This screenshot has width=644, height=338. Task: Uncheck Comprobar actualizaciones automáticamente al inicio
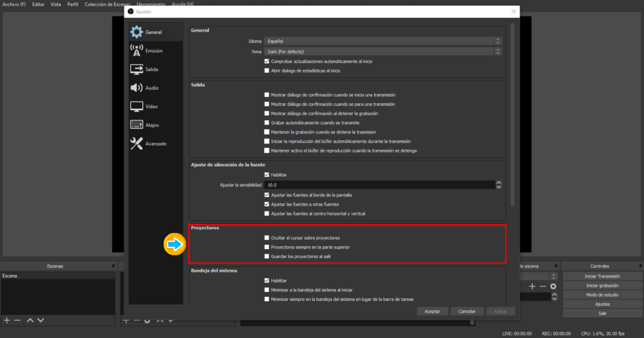(267, 62)
